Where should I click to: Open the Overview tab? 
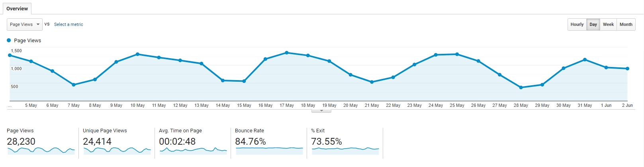(x=17, y=8)
